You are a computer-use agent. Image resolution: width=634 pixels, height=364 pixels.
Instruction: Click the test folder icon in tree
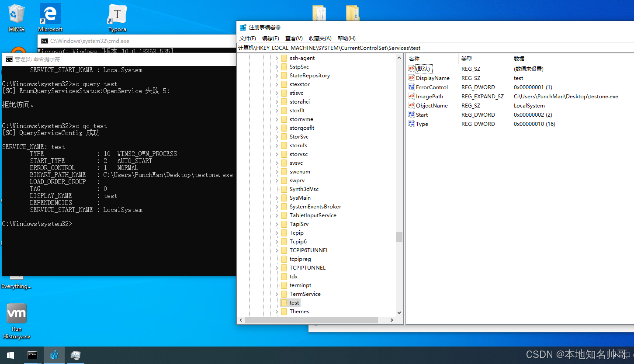pyautogui.click(x=284, y=303)
